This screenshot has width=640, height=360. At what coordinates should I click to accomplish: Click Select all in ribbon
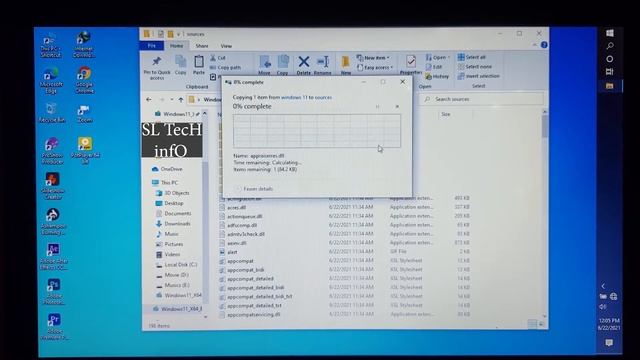click(x=471, y=57)
